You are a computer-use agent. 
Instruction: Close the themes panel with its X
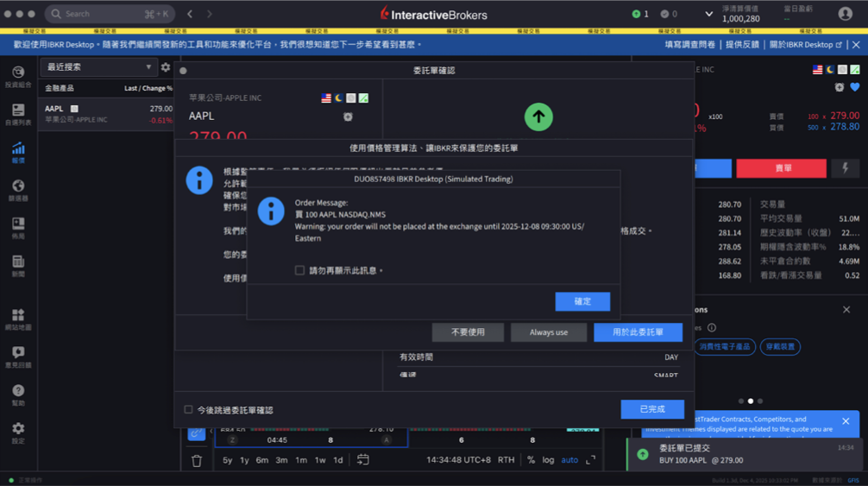pyautogui.click(x=846, y=309)
